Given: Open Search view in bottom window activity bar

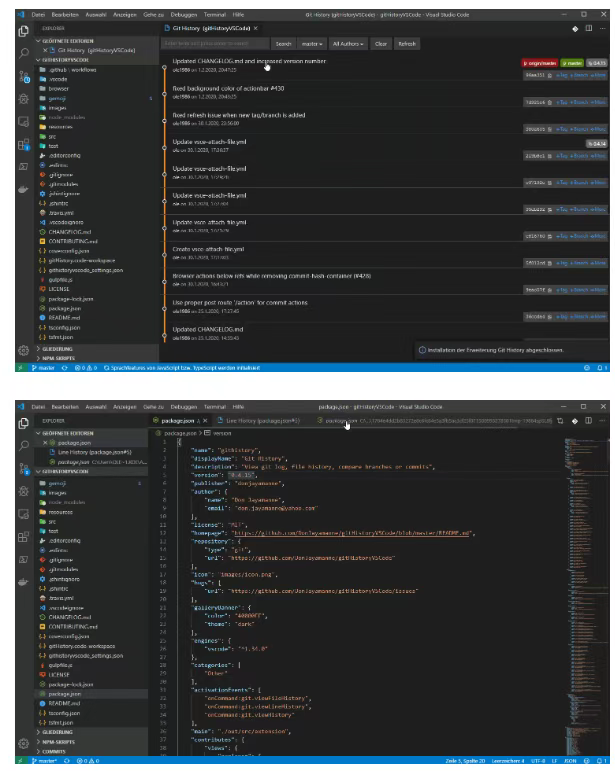Looking at the screenshot, I should [x=23, y=445].
